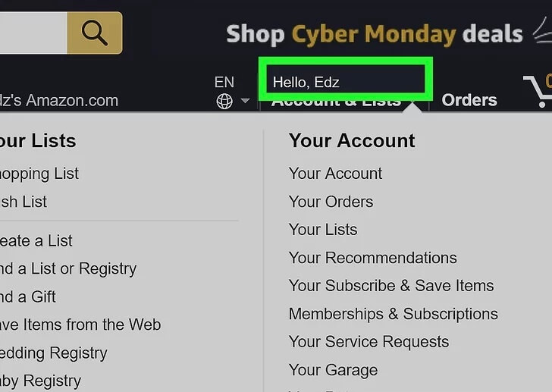Screen dimensions: 552x392
Task: Go to Orders in the navigation bar
Action: click(469, 100)
